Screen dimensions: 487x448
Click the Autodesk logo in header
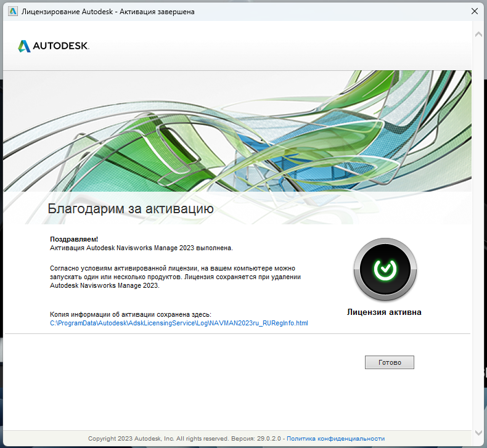click(x=54, y=46)
